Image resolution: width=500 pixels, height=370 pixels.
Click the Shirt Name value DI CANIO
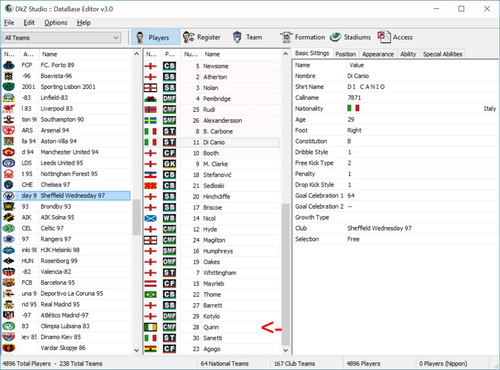(x=366, y=87)
